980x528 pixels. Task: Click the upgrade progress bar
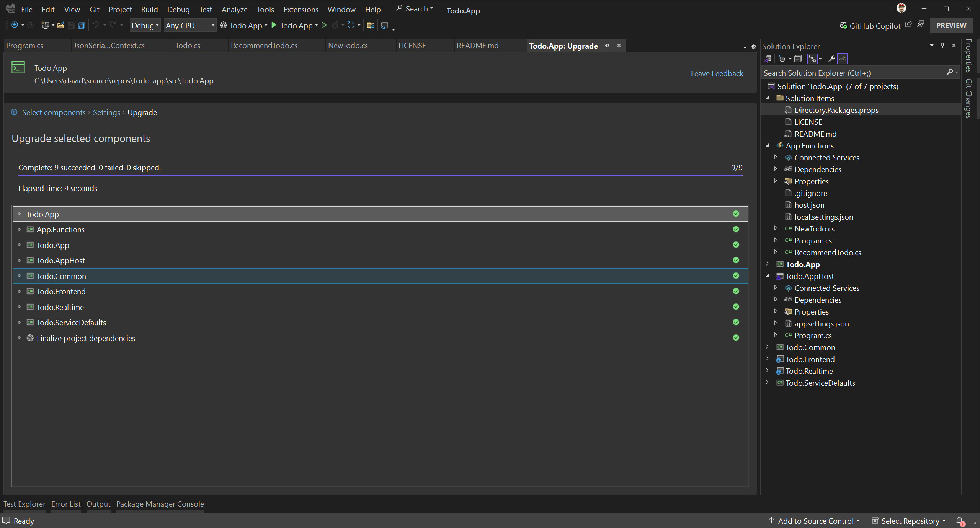pos(380,176)
